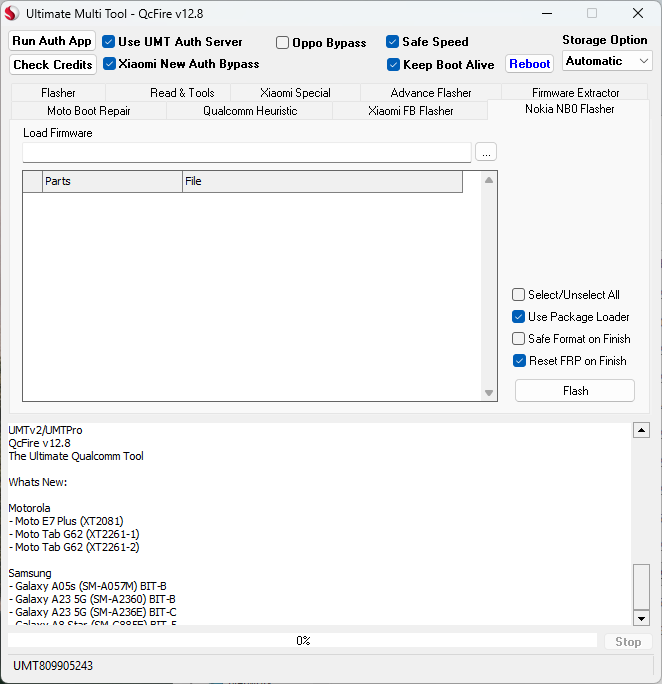Click the Ultimate Multi Tool app logo icon
This screenshot has height=684, width=662.
click(12, 14)
